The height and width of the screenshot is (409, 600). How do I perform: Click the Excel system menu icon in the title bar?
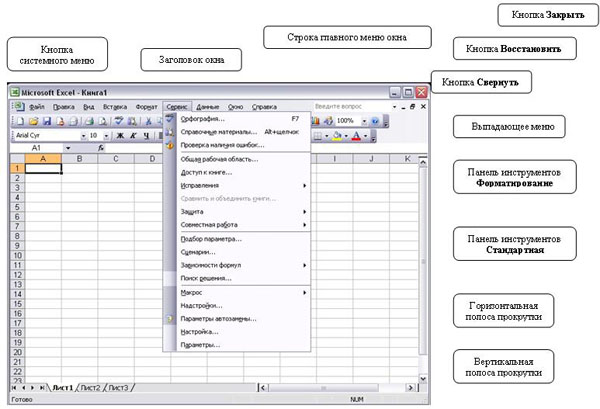15,92
